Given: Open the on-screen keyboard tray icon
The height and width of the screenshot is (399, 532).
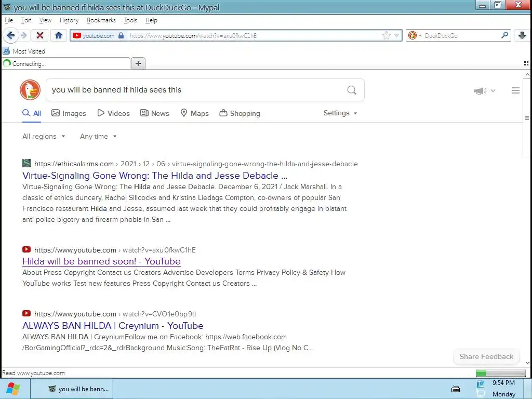Looking at the screenshot, I should (456, 389).
